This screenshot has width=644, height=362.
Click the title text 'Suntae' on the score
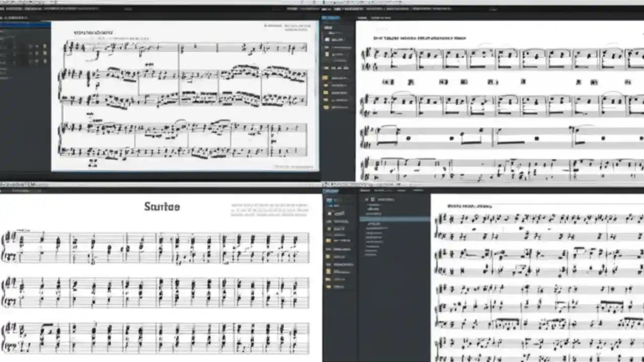tap(161, 206)
